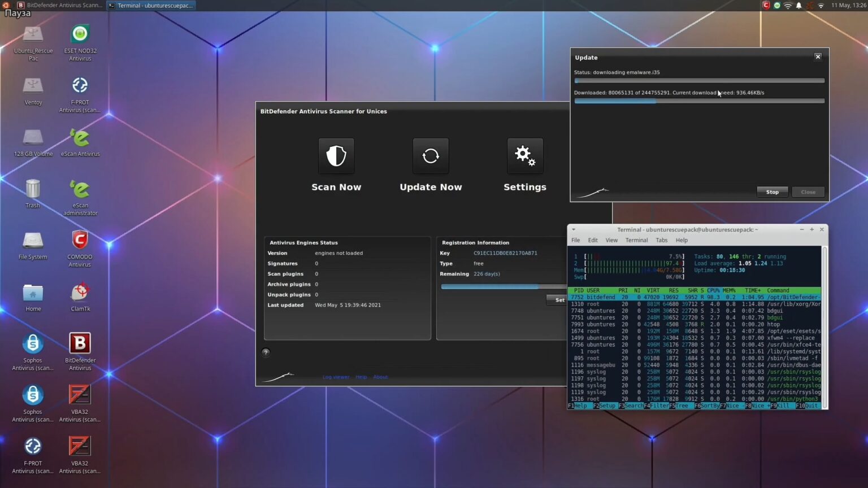The width and height of the screenshot is (868, 488).
Task: Switch to the Terminal taskbar button
Action: (151, 5)
